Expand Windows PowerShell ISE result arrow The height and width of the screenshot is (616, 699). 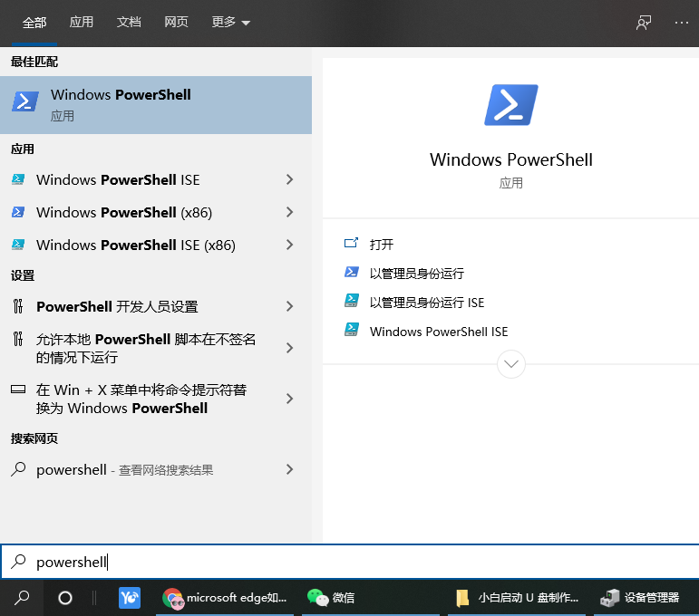290,179
